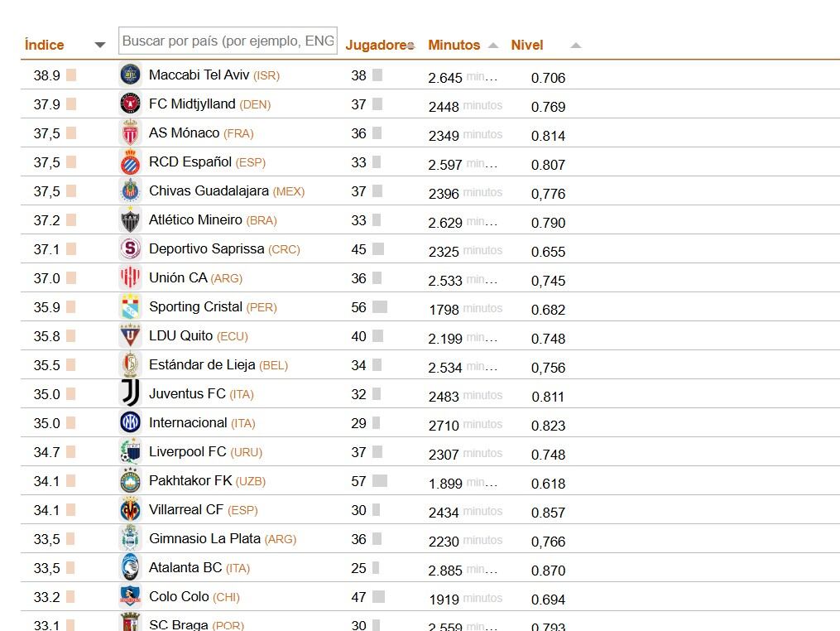Click the country search input field
This screenshot has width=840, height=631.
pyautogui.click(x=228, y=41)
